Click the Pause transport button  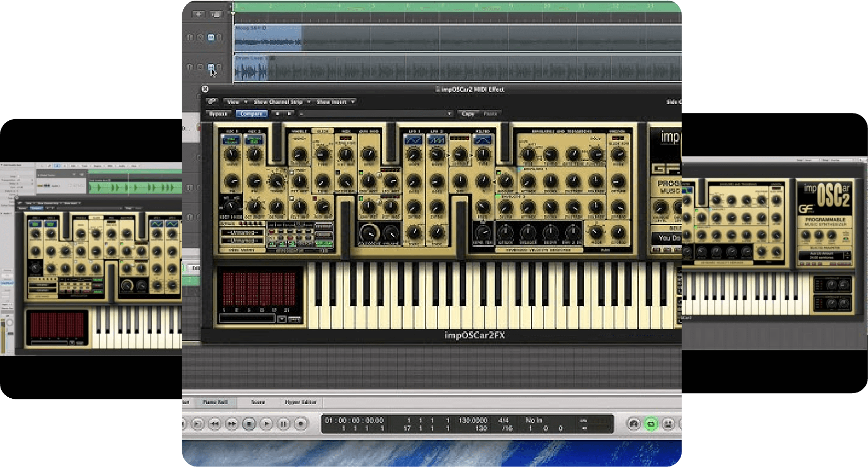coord(283,424)
